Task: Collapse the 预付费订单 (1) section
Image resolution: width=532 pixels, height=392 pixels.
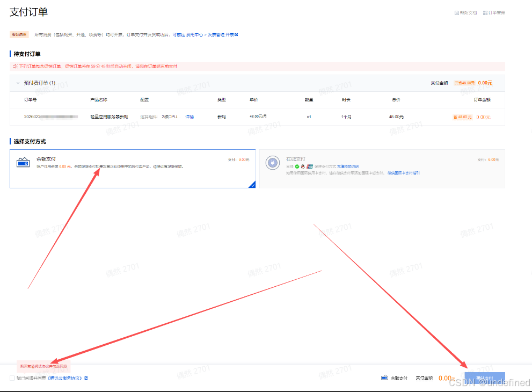Action: (18, 83)
